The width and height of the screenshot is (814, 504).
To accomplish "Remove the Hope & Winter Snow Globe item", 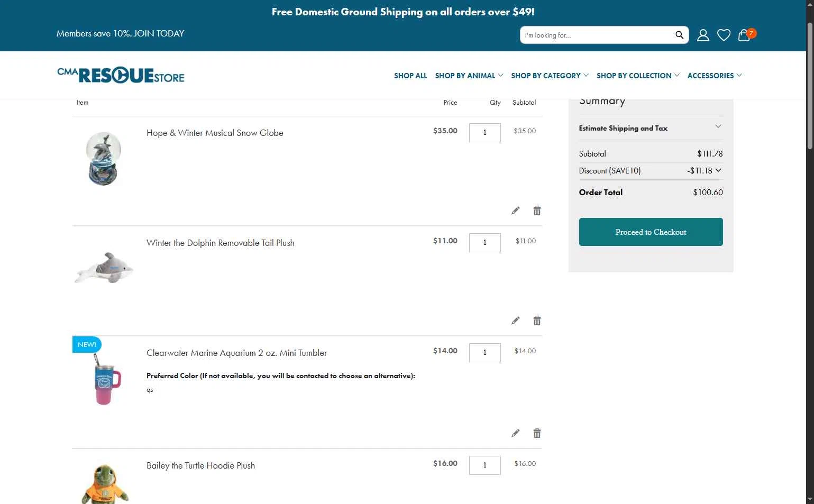I will (x=537, y=210).
